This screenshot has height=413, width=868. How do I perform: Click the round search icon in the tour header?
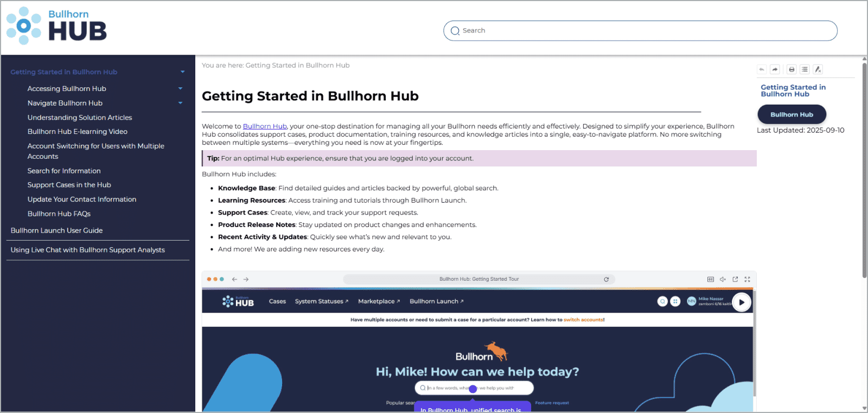662,301
